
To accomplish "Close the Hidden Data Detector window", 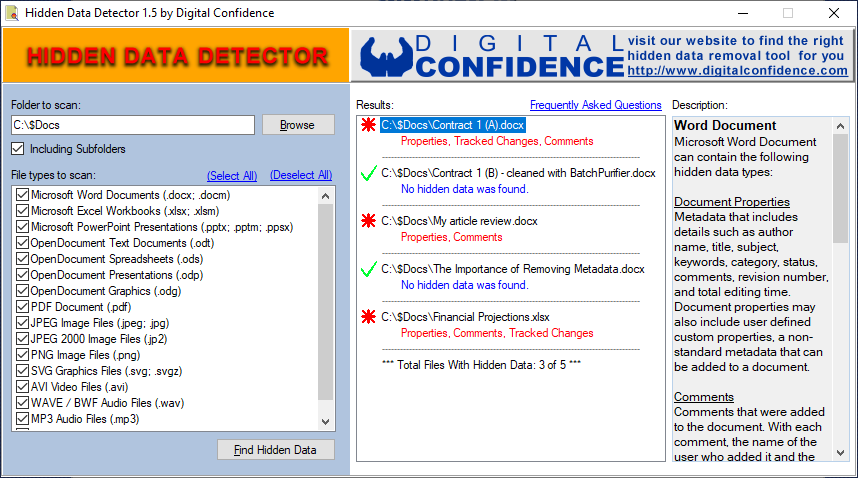I will [833, 13].
